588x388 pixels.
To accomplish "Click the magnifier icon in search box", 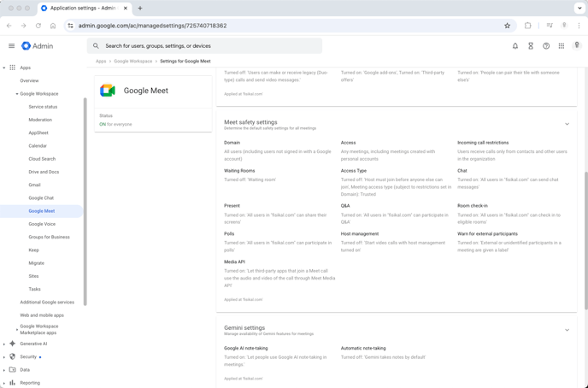I will pos(96,46).
